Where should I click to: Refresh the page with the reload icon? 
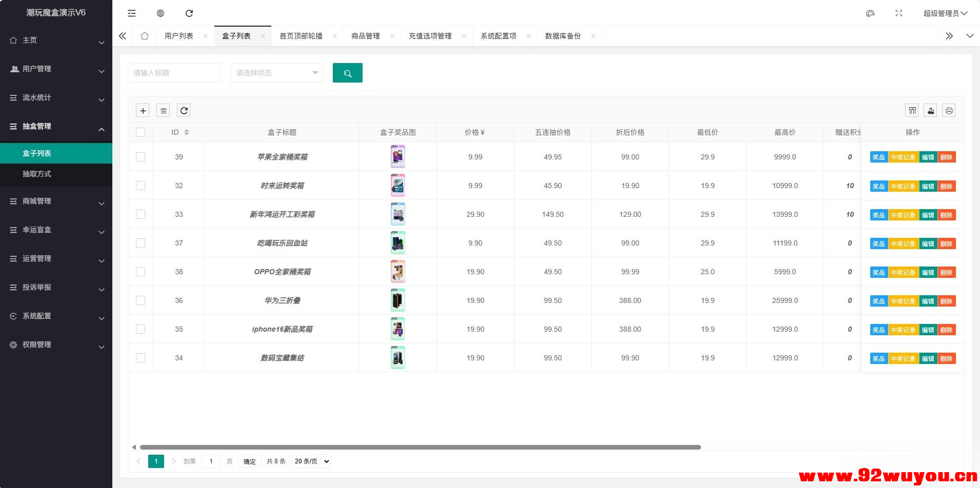pyautogui.click(x=190, y=13)
